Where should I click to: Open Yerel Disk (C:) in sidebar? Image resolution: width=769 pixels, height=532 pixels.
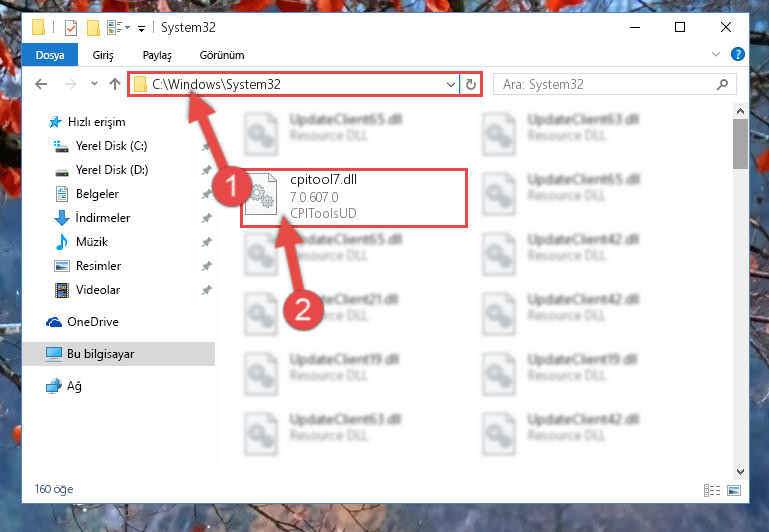(111, 146)
